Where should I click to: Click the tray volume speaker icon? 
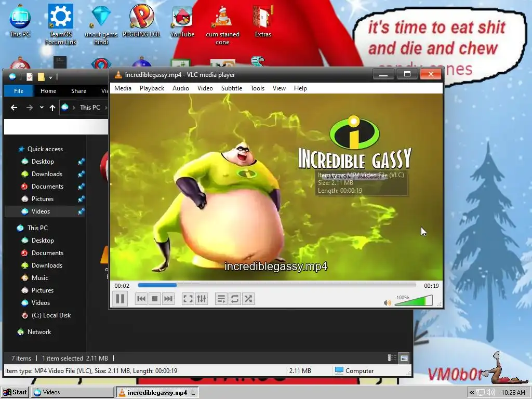coord(490,393)
